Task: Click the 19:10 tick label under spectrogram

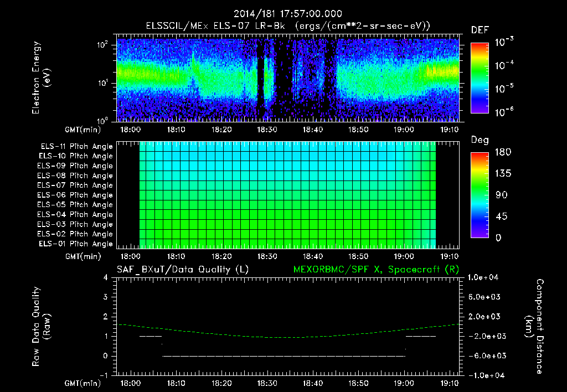Action: pyautogui.click(x=450, y=130)
